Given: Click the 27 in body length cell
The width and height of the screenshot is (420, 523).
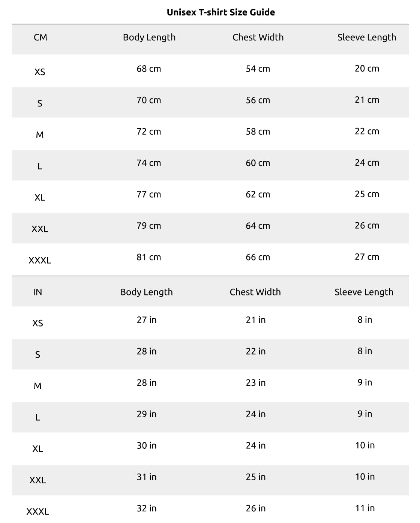Looking at the screenshot, I should pos(147,320).
